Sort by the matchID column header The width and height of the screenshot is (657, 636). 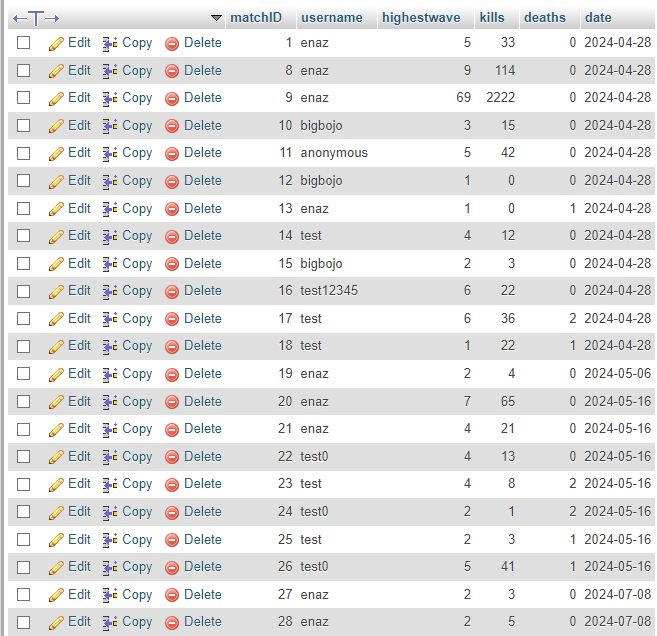pos(256,18)
